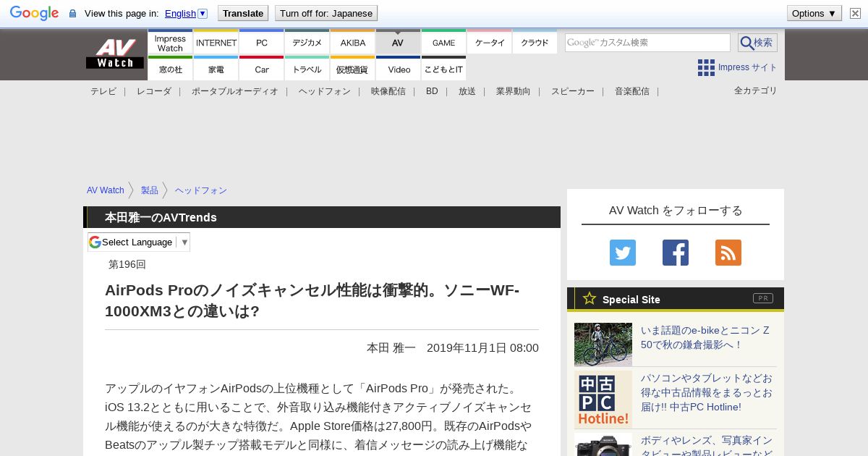Image resolution: width=868 pixels, height=456 pixels.
Task: Click the Impress サイト link text
Action: (x=748, y=67)
